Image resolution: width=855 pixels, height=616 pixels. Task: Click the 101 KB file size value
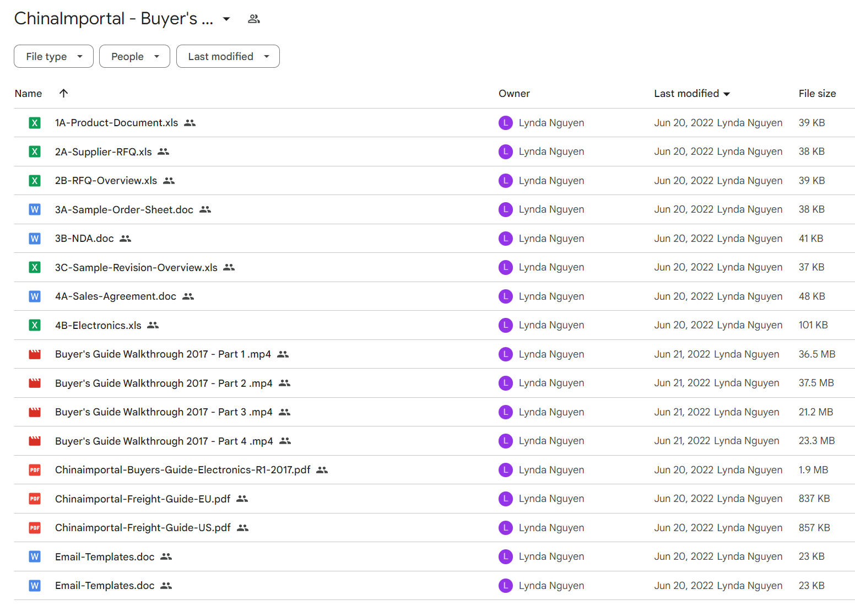pos(813,325)
